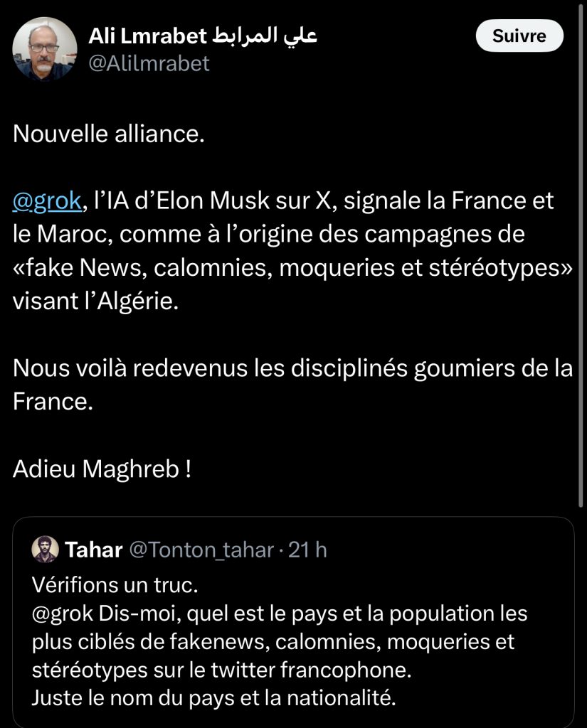
Task: Open the quoted tweet at 'Vérifions un truc.'
Action: point(115,585)
